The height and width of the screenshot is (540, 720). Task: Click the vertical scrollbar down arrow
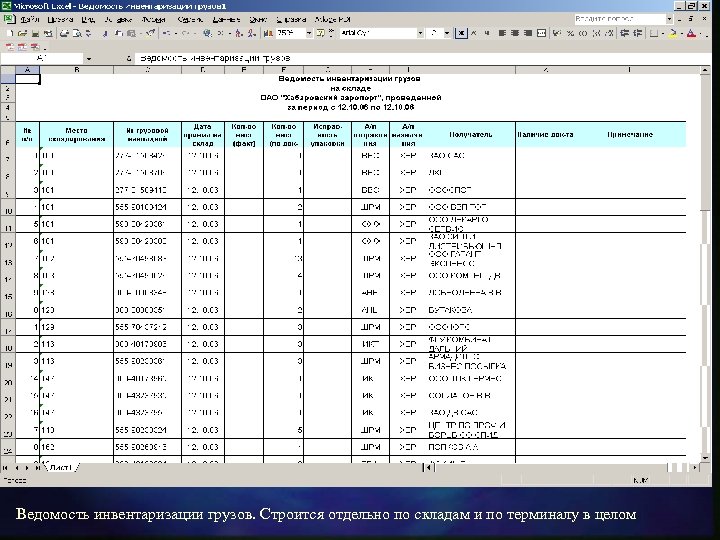point(705,458)
